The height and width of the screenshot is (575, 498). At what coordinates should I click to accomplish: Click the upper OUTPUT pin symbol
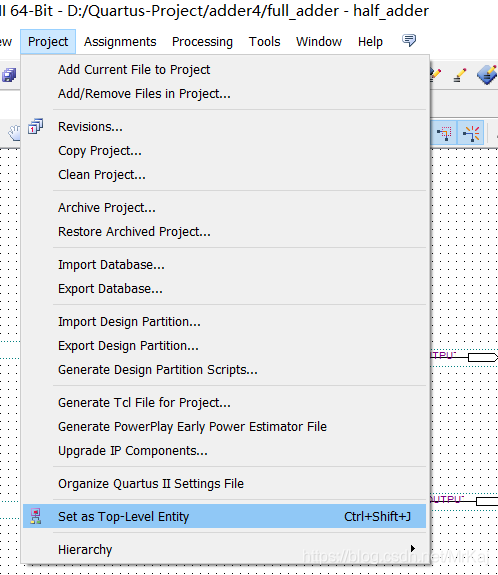pos(483,357)
